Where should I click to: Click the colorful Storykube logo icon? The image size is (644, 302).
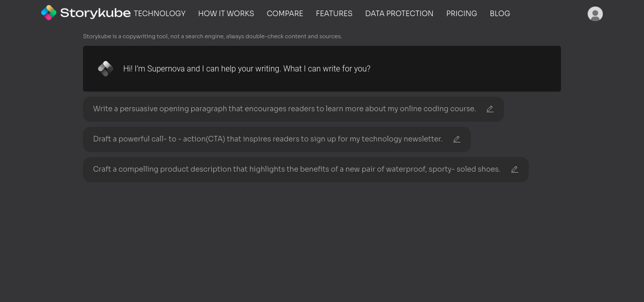[x=49, y=13]
